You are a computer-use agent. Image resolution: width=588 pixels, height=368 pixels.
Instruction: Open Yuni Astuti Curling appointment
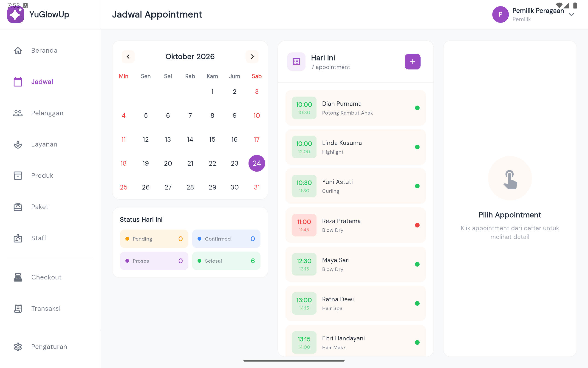356,186
